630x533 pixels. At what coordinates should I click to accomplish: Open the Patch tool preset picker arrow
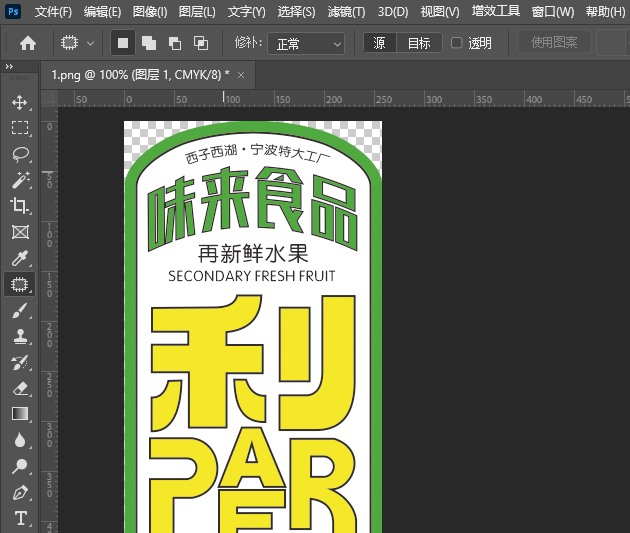(91, 43)
